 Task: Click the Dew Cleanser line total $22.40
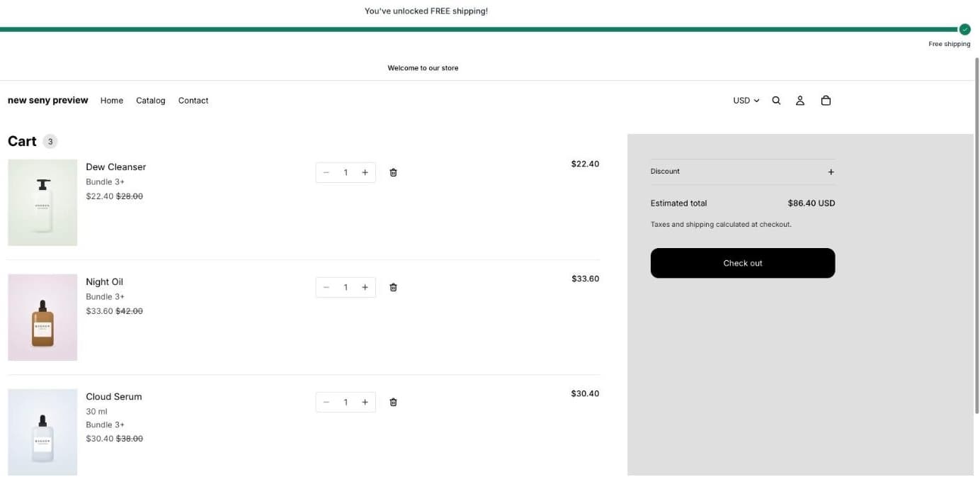click(585, 164)
